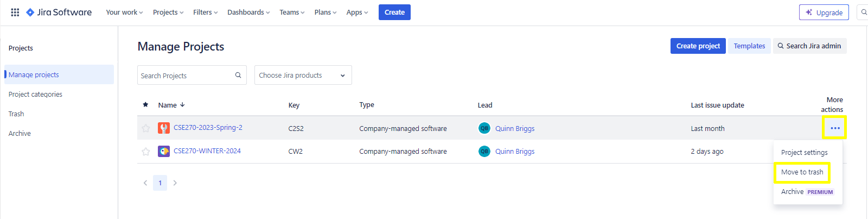This screenshot has height=219, width=868.
Task: Open the CSE270-WINTER-2024 project link
Action: [207, 151]
